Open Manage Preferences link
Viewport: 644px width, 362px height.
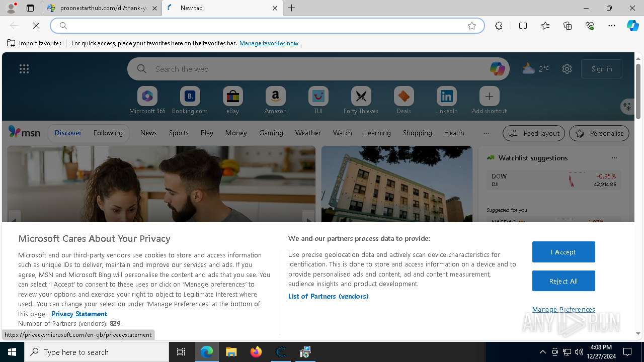(563, 309)
